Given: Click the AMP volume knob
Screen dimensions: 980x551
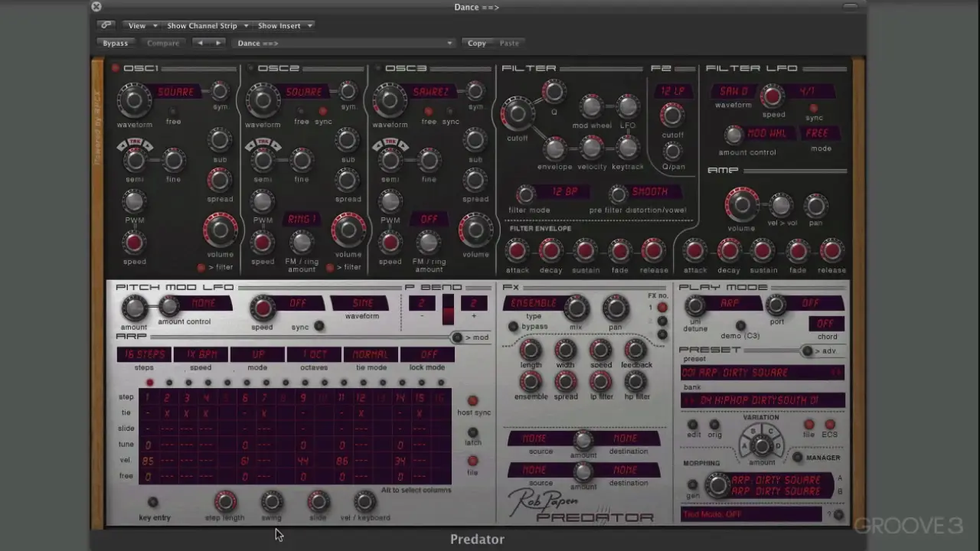Looking at the screenshot, I should (x=741, y=204).
